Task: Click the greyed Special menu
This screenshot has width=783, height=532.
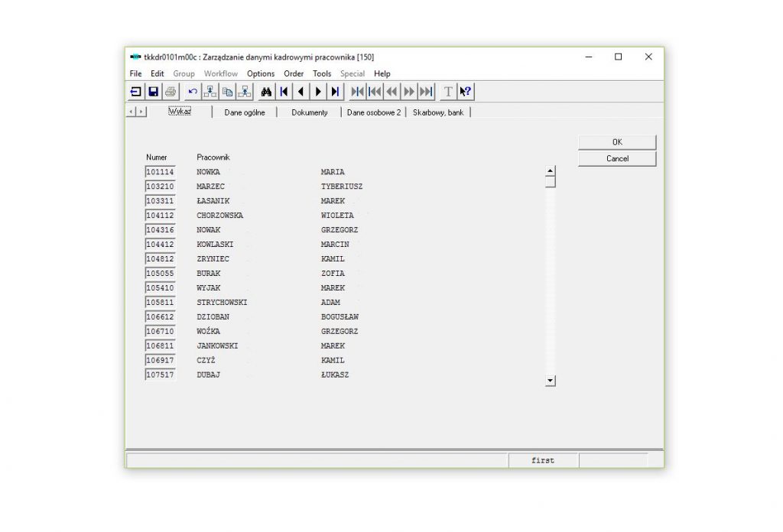Action: tap(353, 73)
